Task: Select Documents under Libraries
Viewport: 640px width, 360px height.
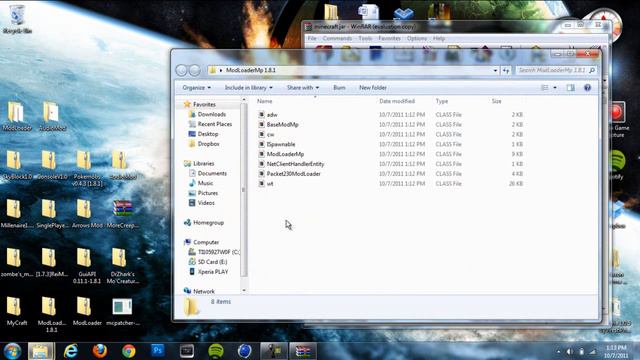Action: (212, 173)
